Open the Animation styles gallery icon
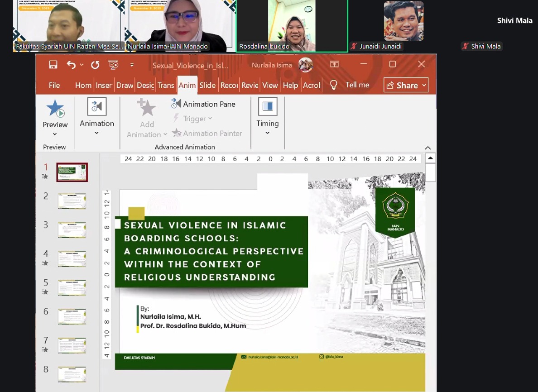The width and height of the screenshot is (538, 392). click(x=96, y=107)
